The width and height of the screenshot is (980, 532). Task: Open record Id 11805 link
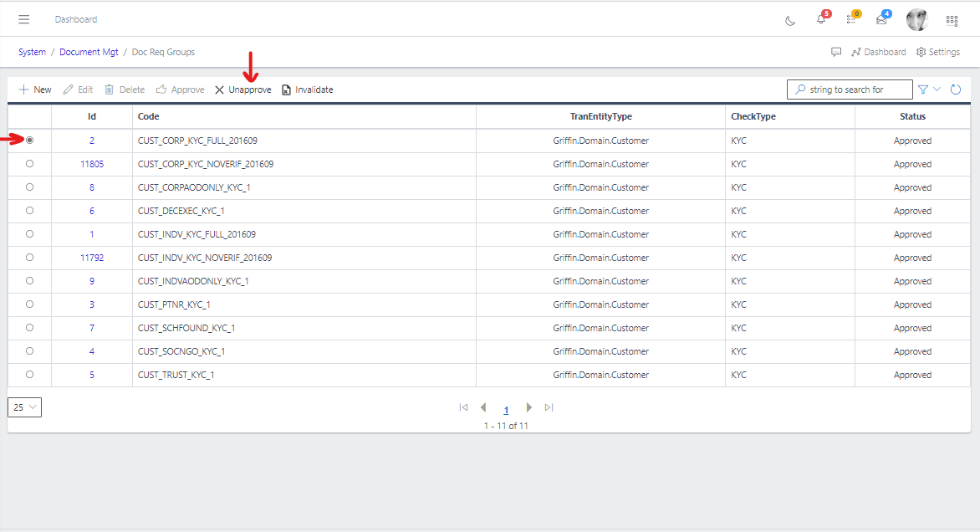coord(92,164)
